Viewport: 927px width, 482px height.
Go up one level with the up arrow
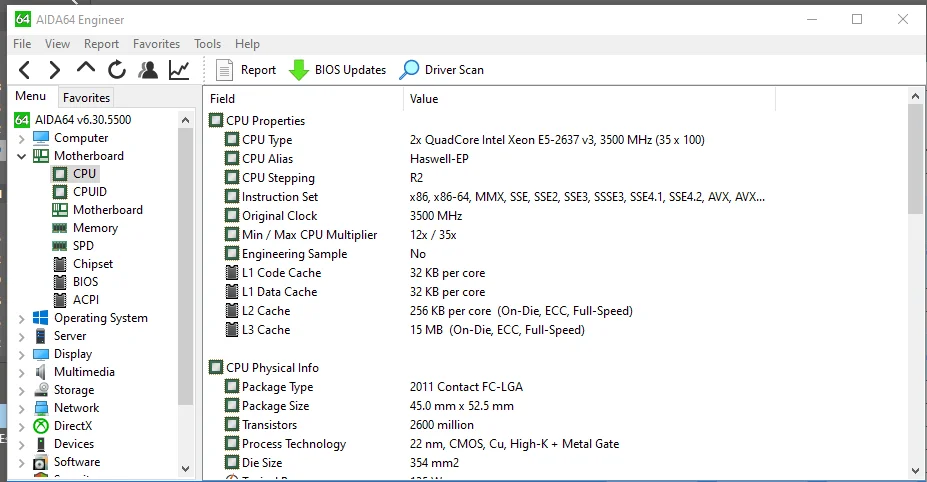point(86,67)
